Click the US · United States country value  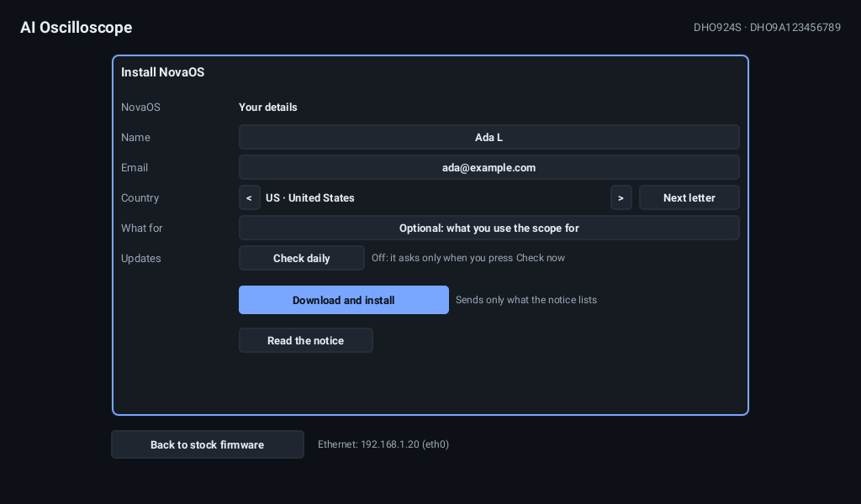pos(310,198)
